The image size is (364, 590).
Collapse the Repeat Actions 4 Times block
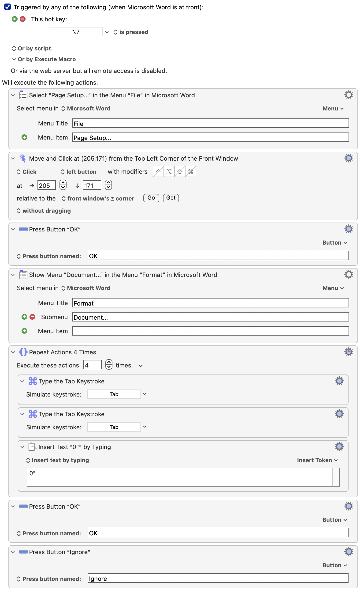pos(13,352)
